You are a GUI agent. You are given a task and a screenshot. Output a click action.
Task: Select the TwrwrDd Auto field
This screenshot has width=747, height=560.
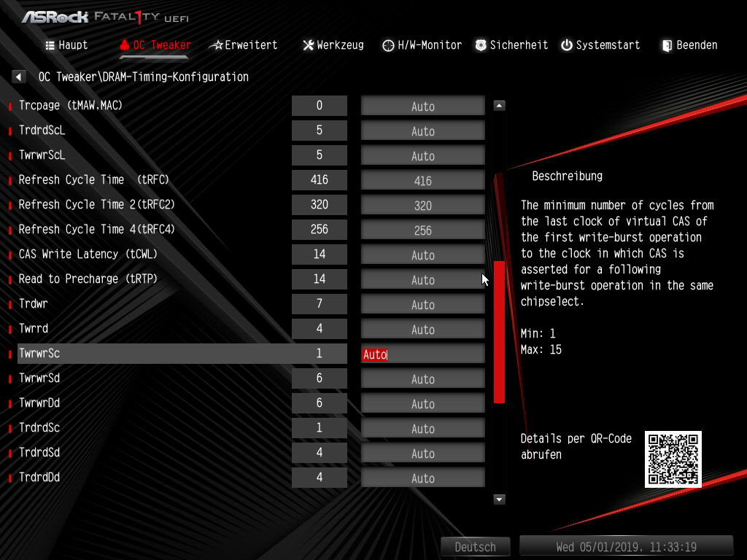[422, 404]
